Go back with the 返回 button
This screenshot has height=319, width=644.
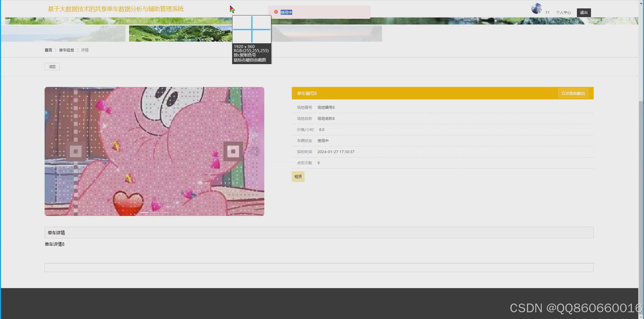pos(52,67)
